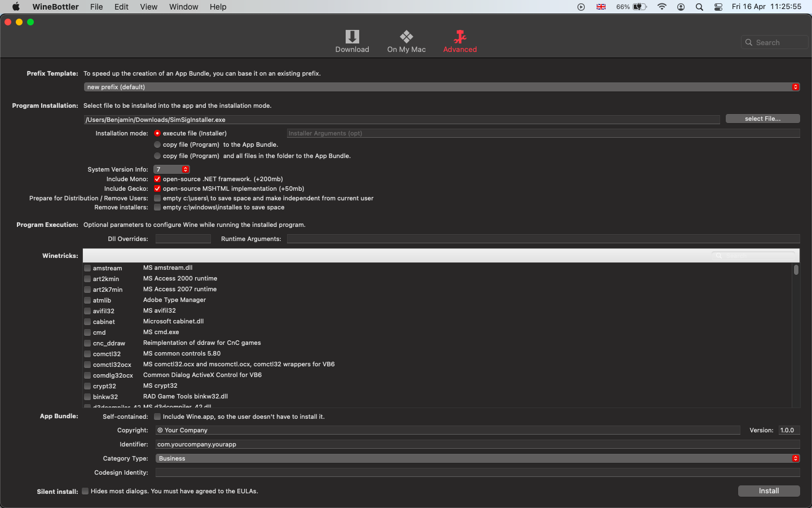Click the Identifier field
Viewport: 812px width, 508px height.
click(478, 444)
